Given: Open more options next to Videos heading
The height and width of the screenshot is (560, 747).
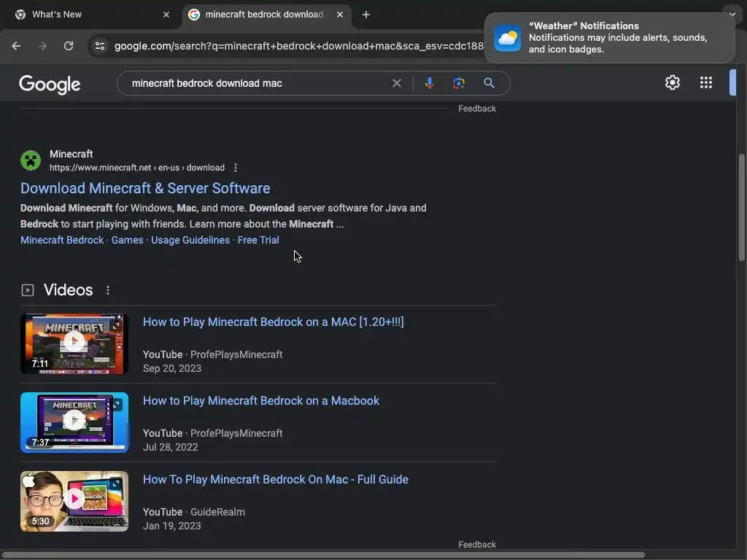Looking at the screenshot, I should click(108, 290).
